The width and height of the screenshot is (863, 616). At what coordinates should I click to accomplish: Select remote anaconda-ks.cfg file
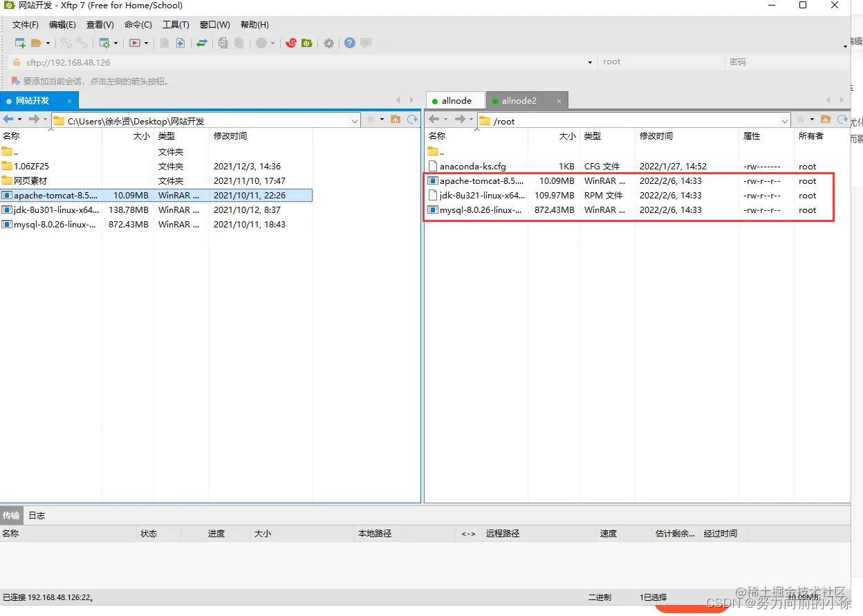(x=638, y=167)
